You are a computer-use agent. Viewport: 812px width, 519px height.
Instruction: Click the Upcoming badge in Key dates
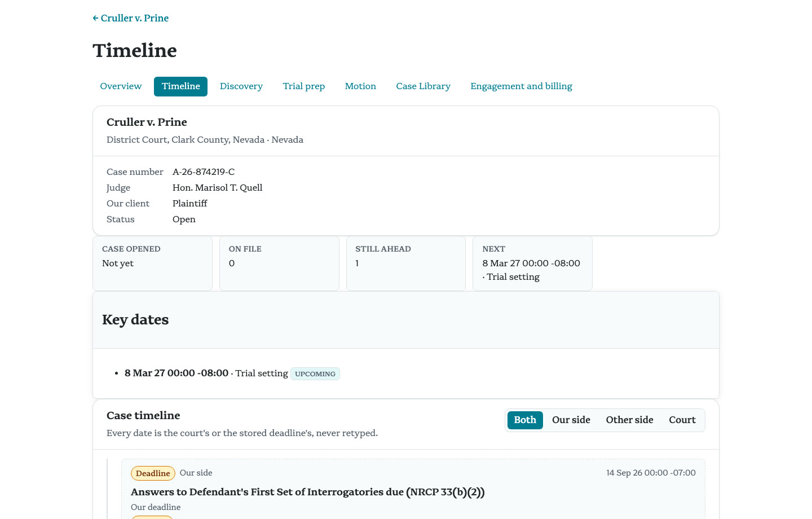[x=315, y=374]
